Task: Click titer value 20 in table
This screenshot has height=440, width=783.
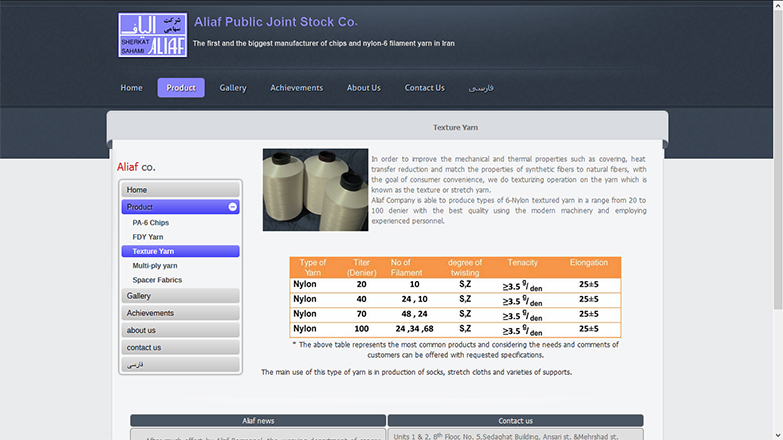Action: pos(362,284)
